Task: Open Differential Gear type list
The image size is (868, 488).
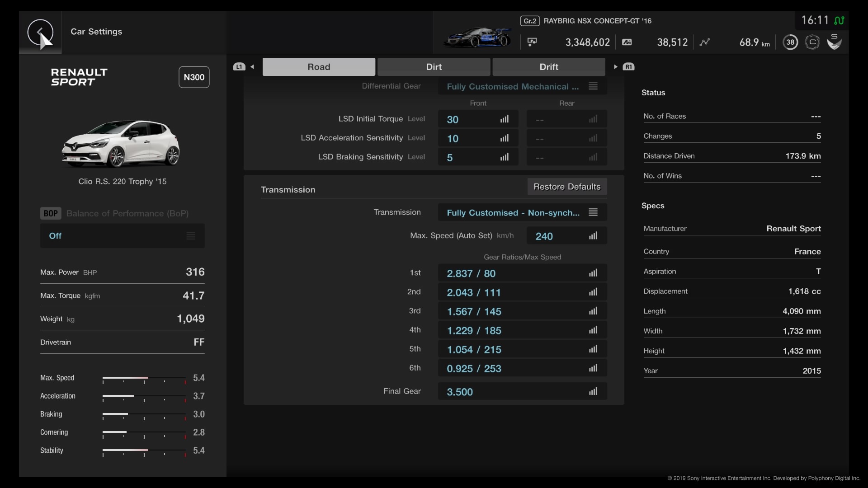Action: click(x=522, y=86)
